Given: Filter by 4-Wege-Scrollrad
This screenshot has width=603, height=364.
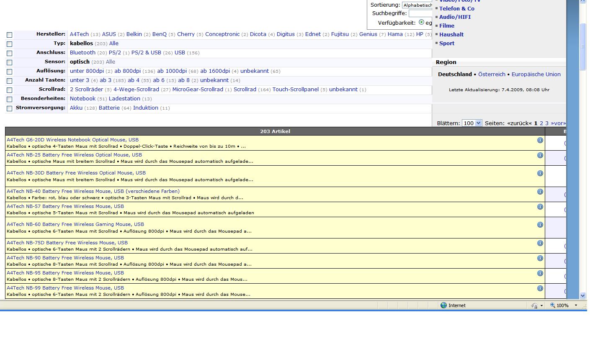Looking at the screenshot, I should [x=136, y=90].
